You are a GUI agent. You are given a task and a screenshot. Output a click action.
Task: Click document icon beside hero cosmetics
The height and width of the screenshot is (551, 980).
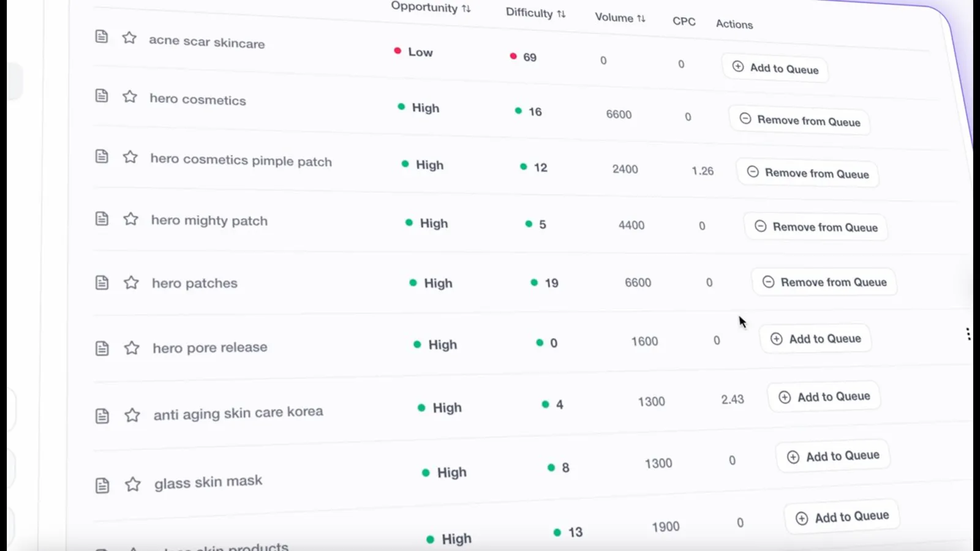click(x=102, y=96)
